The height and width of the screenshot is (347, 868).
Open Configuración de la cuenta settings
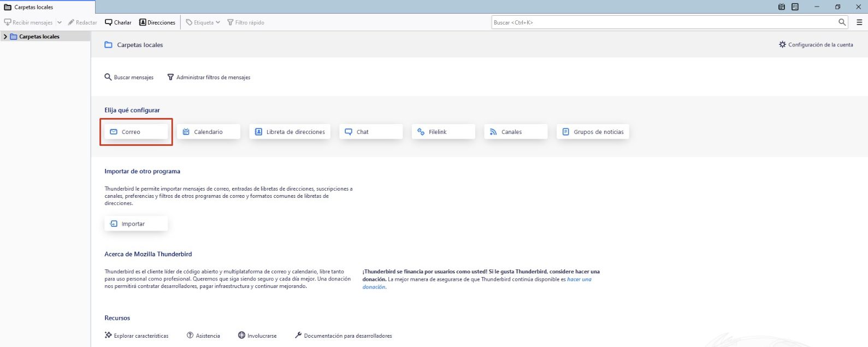tap(816, 45)
